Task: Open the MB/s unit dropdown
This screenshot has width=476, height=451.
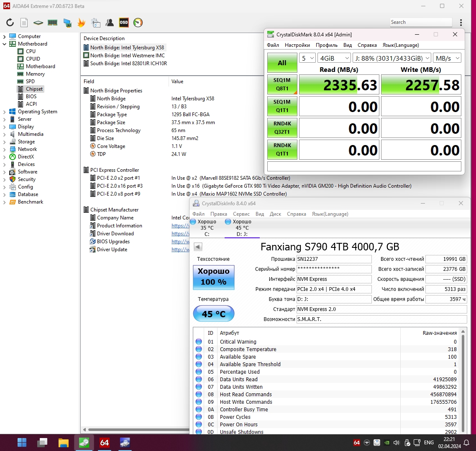Action: click(446, 58)
